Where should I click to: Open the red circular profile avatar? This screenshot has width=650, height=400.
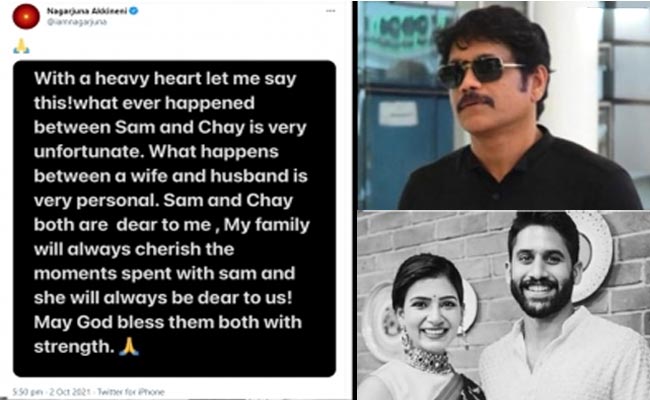[x=26, y=16]
